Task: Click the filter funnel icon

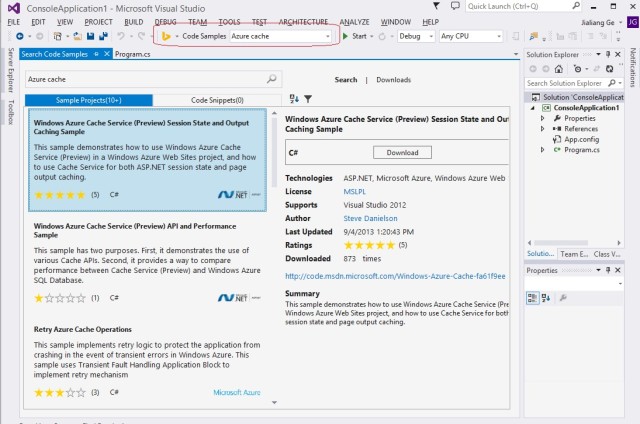Action: (308, 99)
